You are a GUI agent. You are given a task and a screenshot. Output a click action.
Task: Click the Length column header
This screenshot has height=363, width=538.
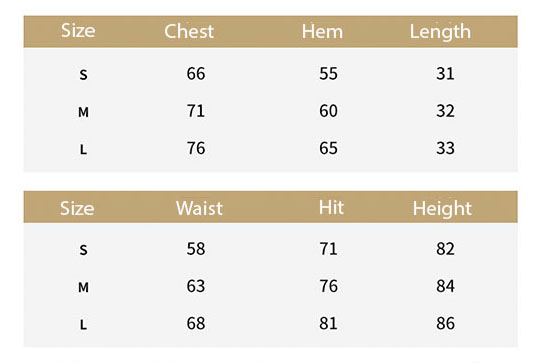440,33
